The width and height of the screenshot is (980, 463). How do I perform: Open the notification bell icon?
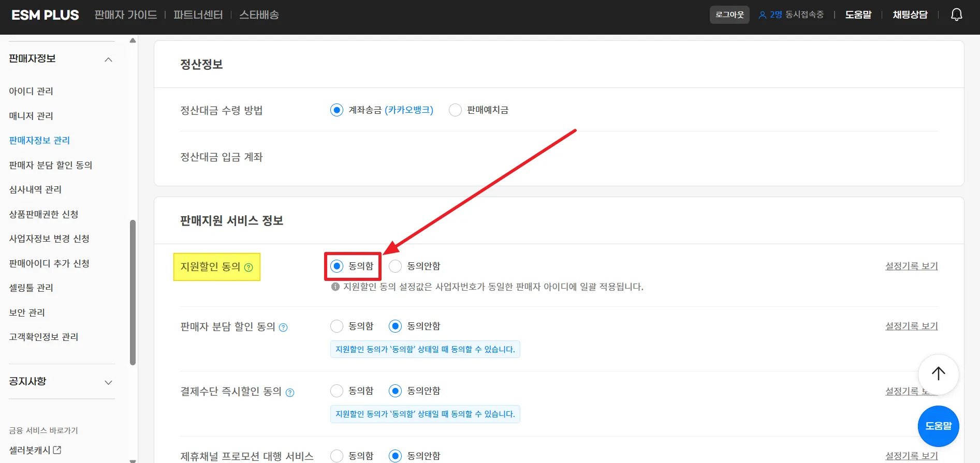click(x=957, y=14)
